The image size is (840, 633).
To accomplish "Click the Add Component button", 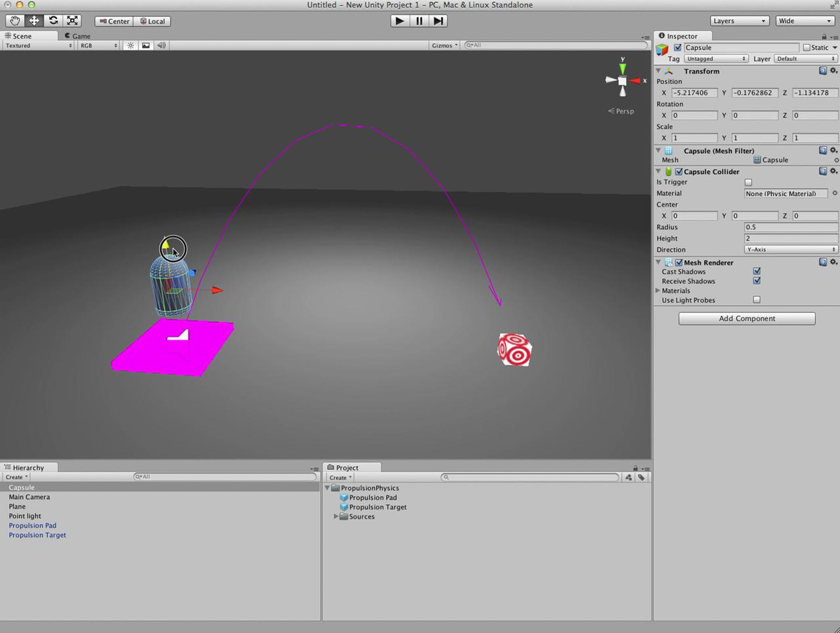I will pyautogui.click(x=747, y=318).
